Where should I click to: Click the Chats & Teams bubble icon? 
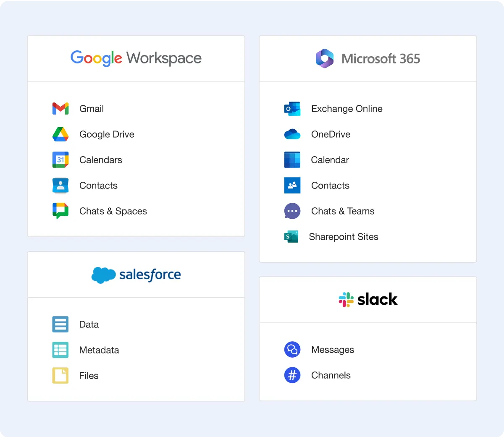point(292,211)
